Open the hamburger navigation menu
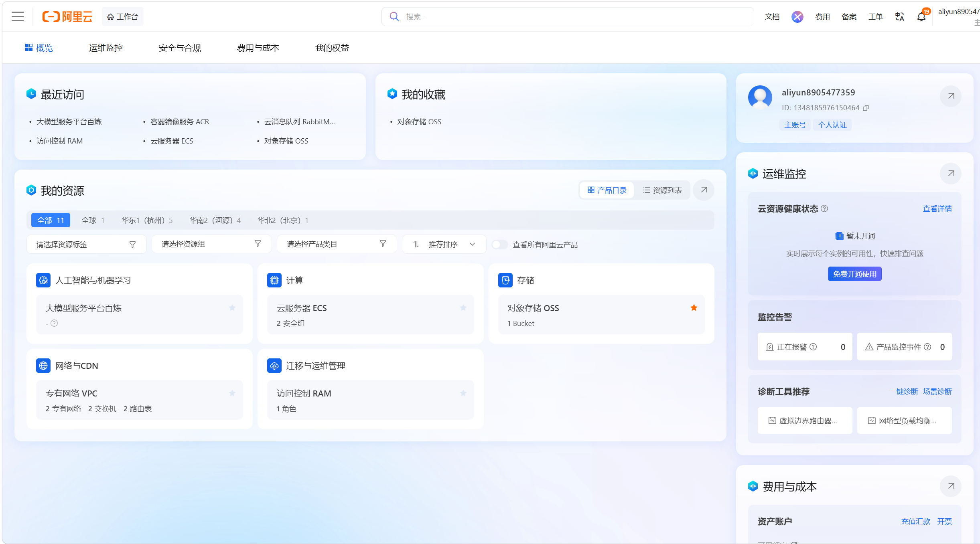The height and width of the screenshot is (544, 980). [18, 16]
